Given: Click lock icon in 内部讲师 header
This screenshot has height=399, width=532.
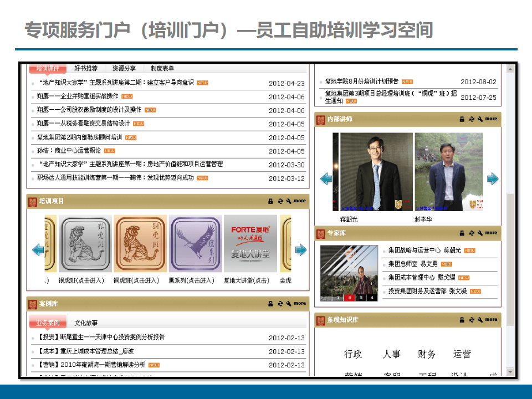Looking at the screenshot, I should (462, 119).
